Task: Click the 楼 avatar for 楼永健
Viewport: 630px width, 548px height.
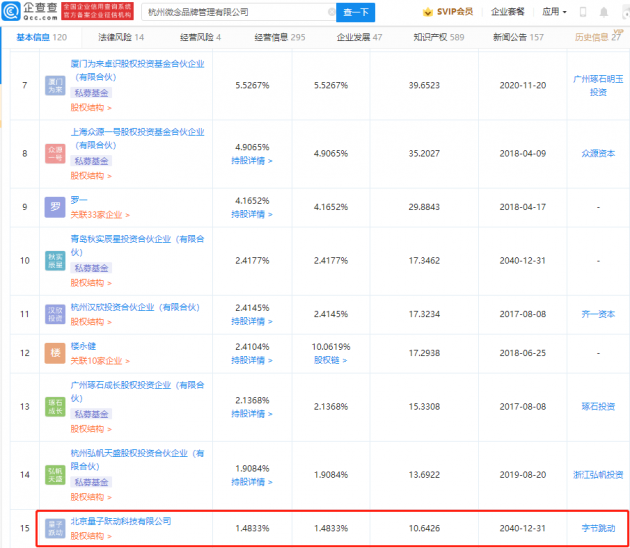Action: pos(55,353)
